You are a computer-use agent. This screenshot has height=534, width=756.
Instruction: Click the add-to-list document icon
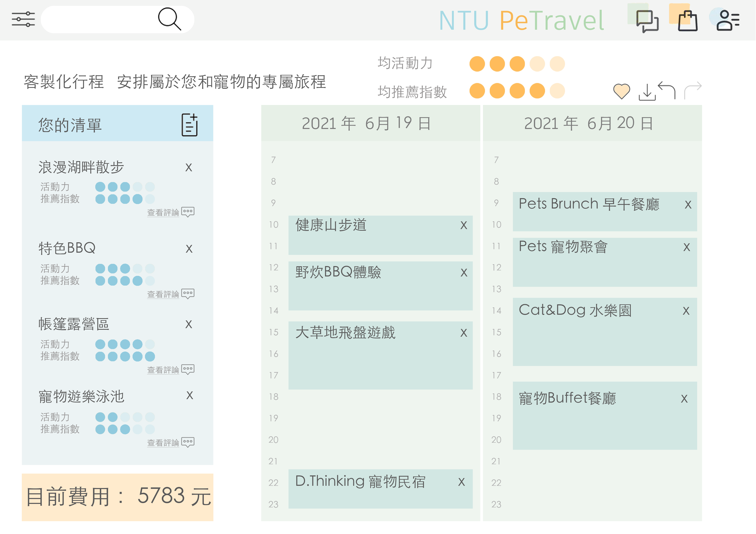click(190, 125)
